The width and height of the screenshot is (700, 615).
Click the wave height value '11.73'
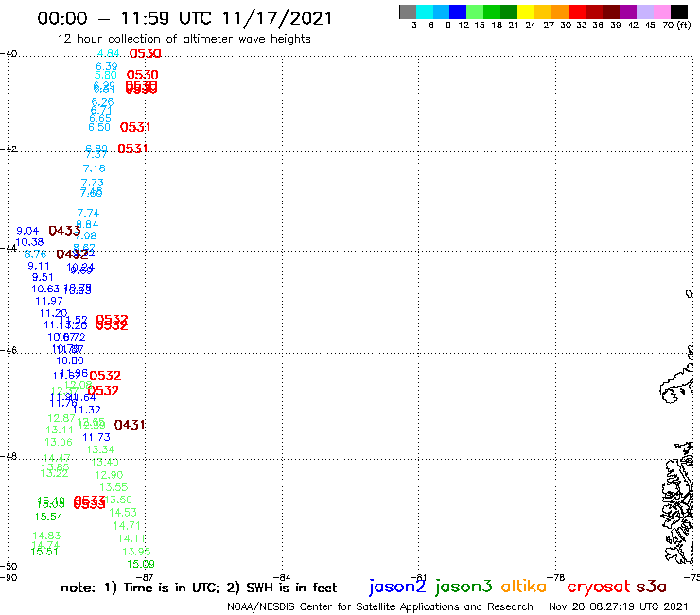[x=96, y=437]
